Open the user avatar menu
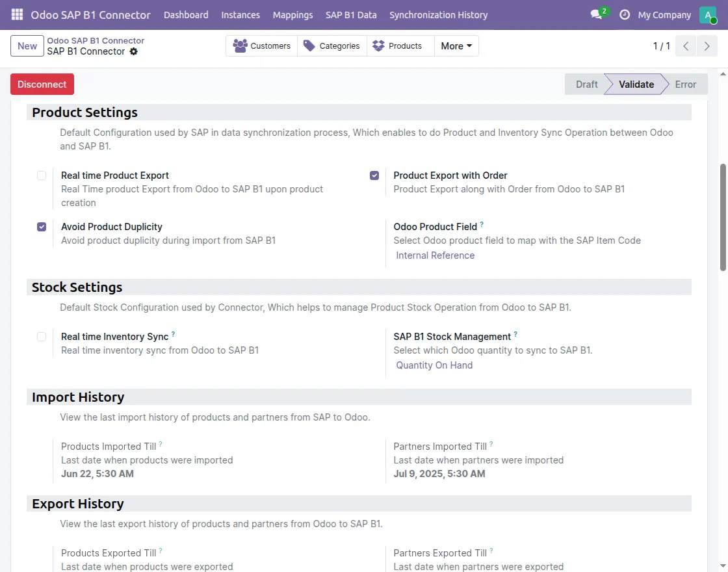This screenshot has width=728, height=572. pyautogui.click(x=708, y=15)
